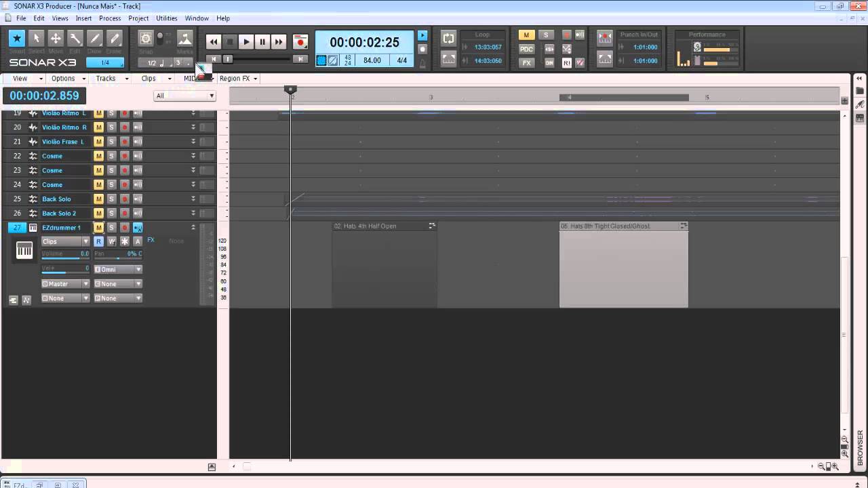Rewind the transport
The width and height of the screenshot is (868, 488).
(x=214, y=42)
